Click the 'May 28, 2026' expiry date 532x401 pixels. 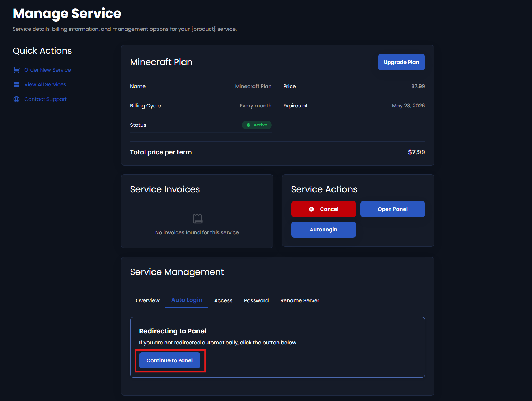pos(408,106)
